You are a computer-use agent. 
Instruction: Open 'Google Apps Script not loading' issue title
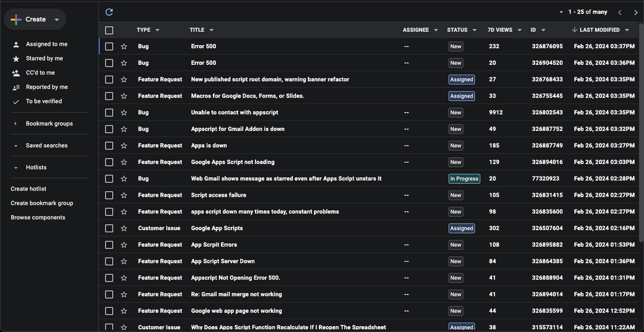(x=232, y=162)
